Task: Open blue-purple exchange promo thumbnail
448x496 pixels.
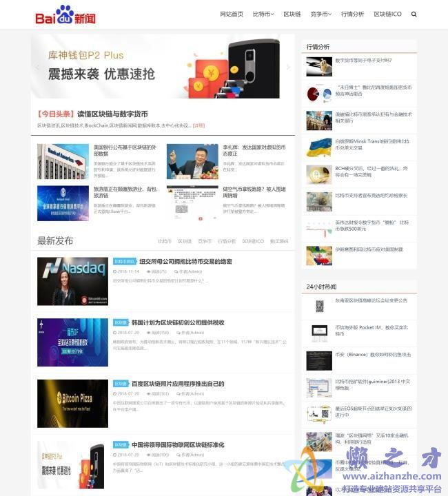Action: click(x=72, y=342)
